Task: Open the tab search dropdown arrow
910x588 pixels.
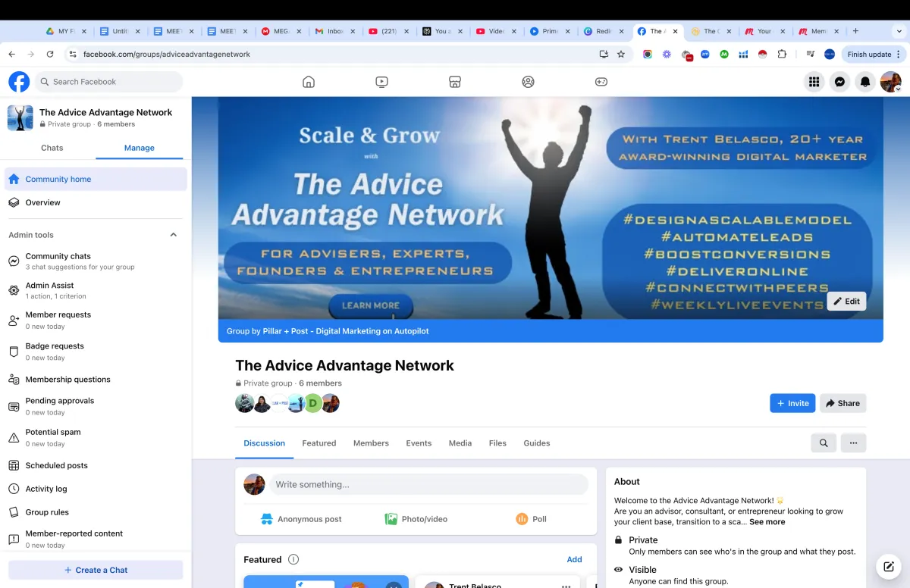Action: (x=899, y=31)
